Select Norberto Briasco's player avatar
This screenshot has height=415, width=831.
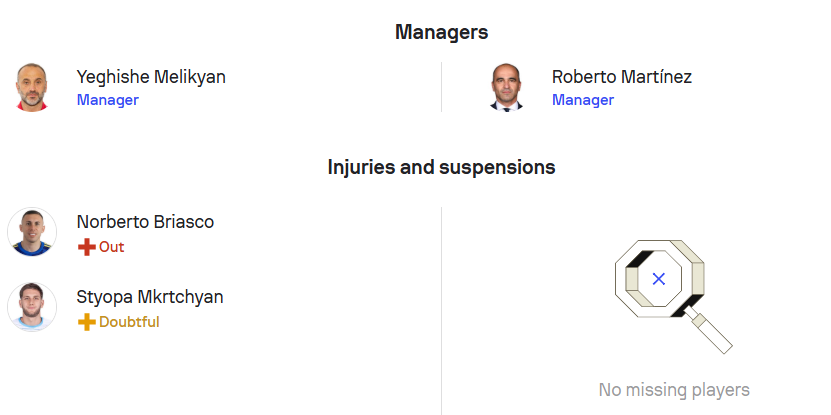(32, 232)
